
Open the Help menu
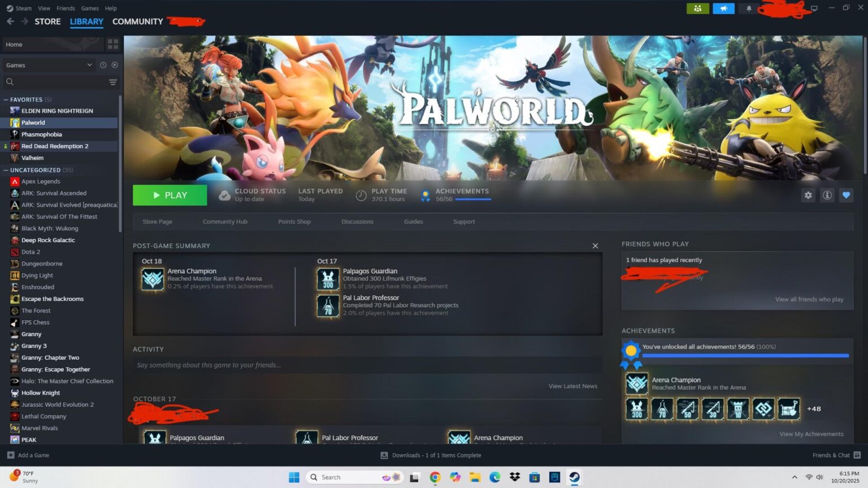click(111, 8)
